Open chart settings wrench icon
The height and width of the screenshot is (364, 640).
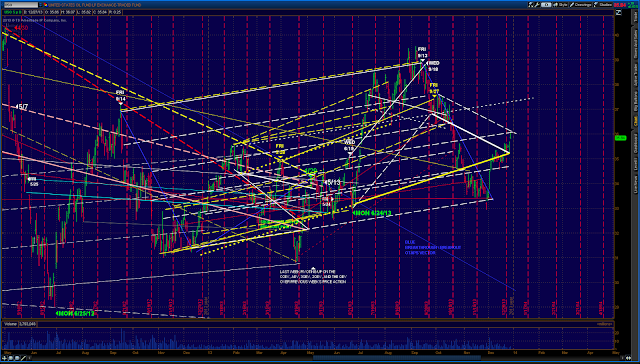537,5
